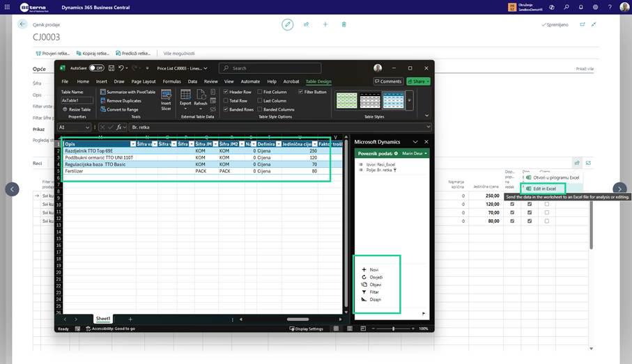Open the Opis column filter dropdown

tap(133, 144)
